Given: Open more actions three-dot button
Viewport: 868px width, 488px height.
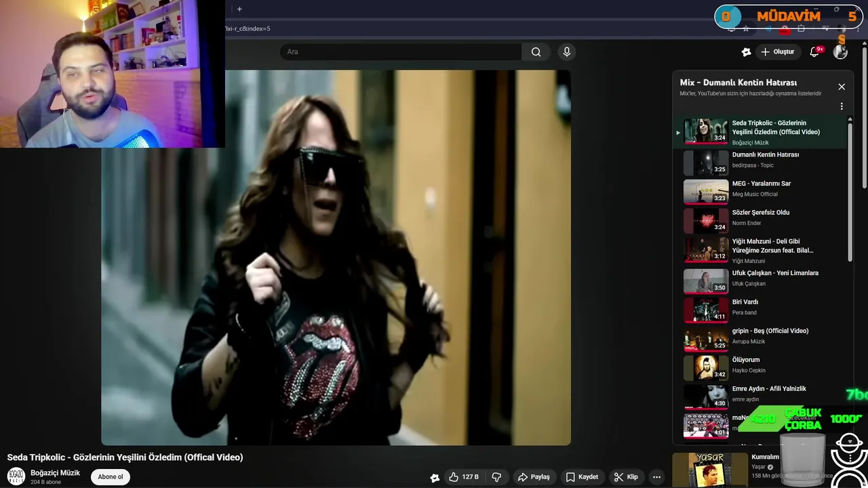Looking at the screenshot, I should [x=656, y=477].
